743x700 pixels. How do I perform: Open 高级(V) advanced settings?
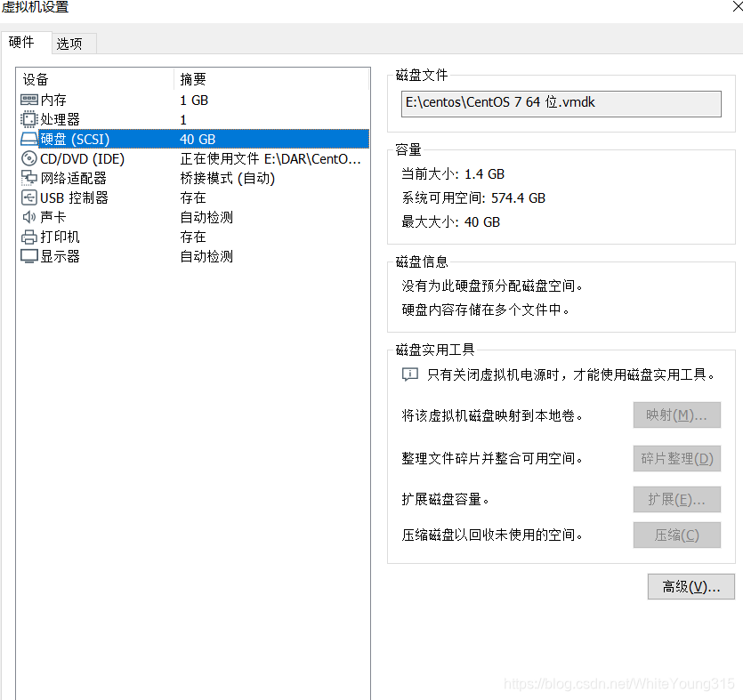click(x=690, y=586)
